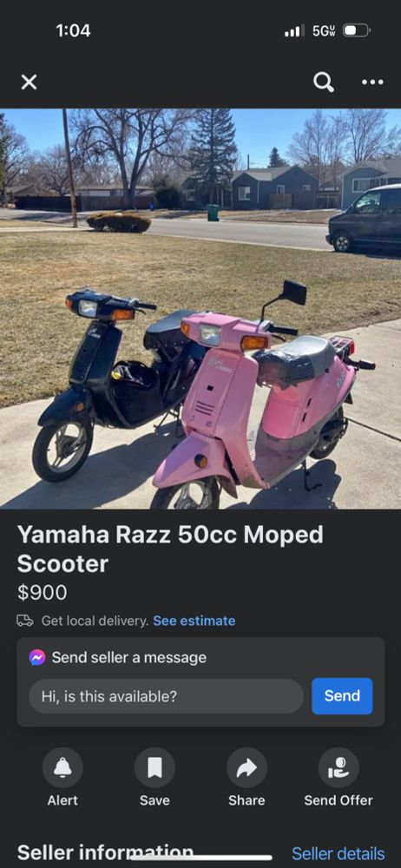Tap the Yamaha Razz 50cc listing title
The image size is (401, 868).
point(171,549)
